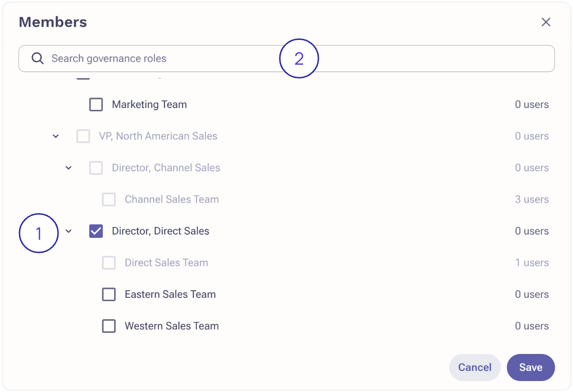Screen dimensions: 573x392
Task: Collapse the VP, North American Sales node
Action: 56,137
